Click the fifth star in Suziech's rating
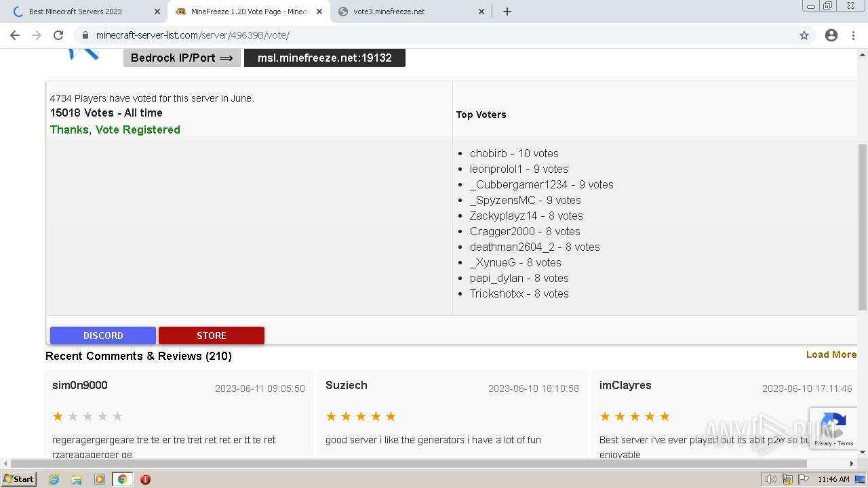Image resolution: width=868 pixels, height=488 pixels. tap(391, 416)
